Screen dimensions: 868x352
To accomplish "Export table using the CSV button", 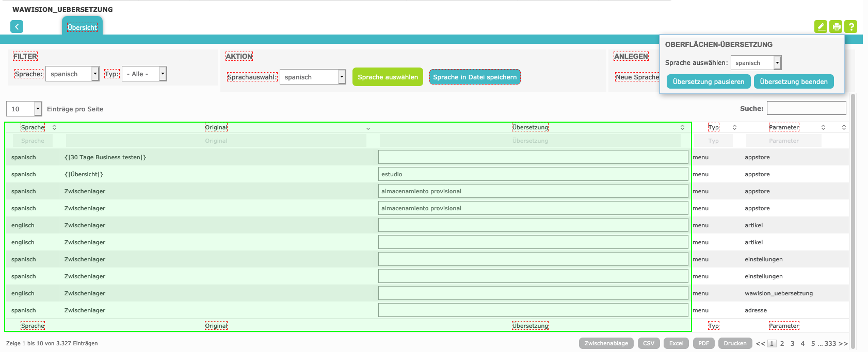I will point(649,344).
